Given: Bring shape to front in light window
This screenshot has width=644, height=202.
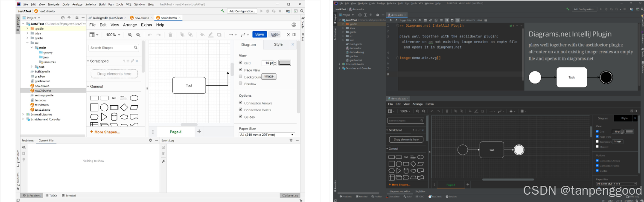Looking at the screenshot, I should 182,35.
